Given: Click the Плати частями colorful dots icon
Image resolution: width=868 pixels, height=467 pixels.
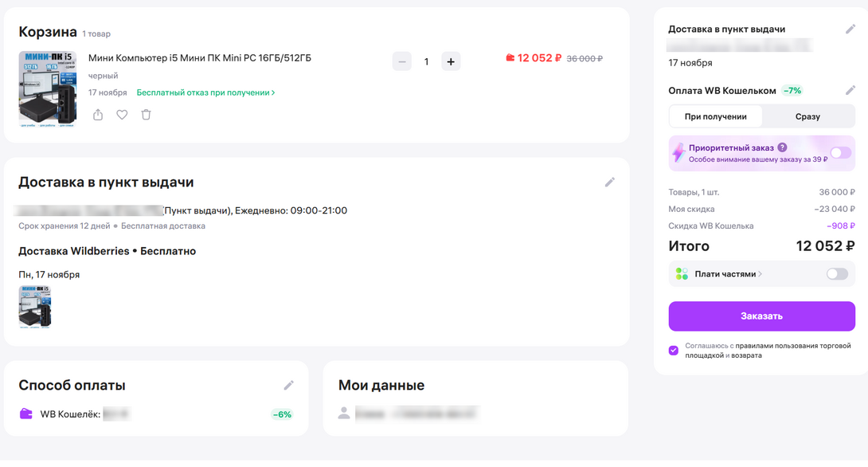Looking at the screenshot, I should click(682, 273).
